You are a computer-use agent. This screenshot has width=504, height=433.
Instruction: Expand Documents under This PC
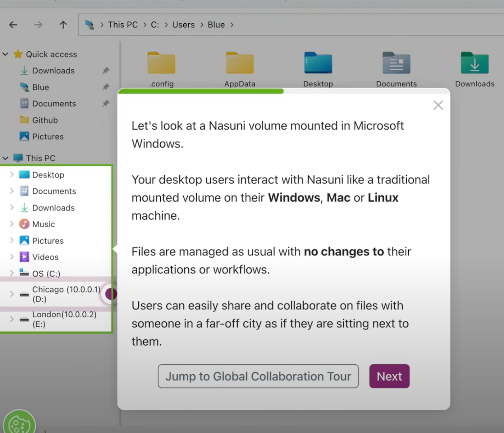(x=12, y=191)
